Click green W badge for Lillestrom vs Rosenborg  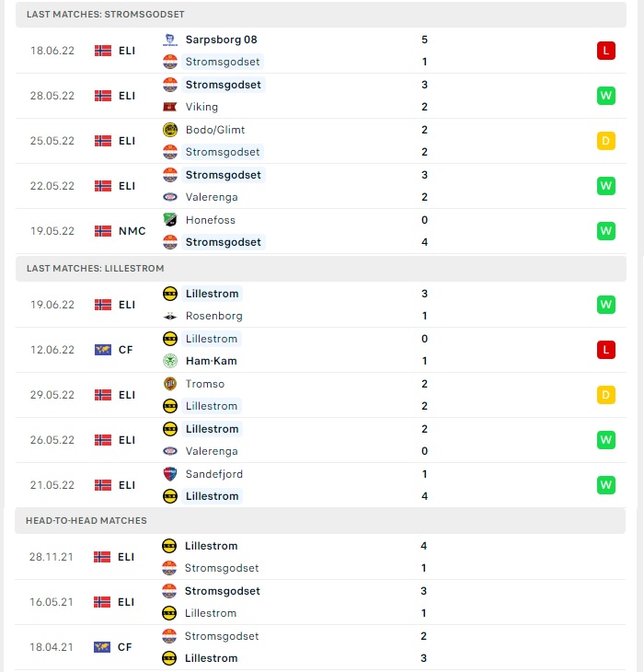606,305
